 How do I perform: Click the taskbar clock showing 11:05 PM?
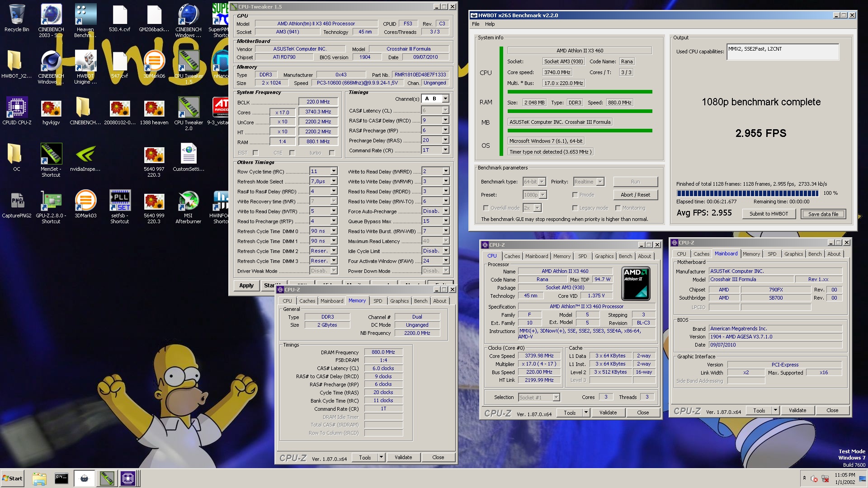(x=844, y=479)
